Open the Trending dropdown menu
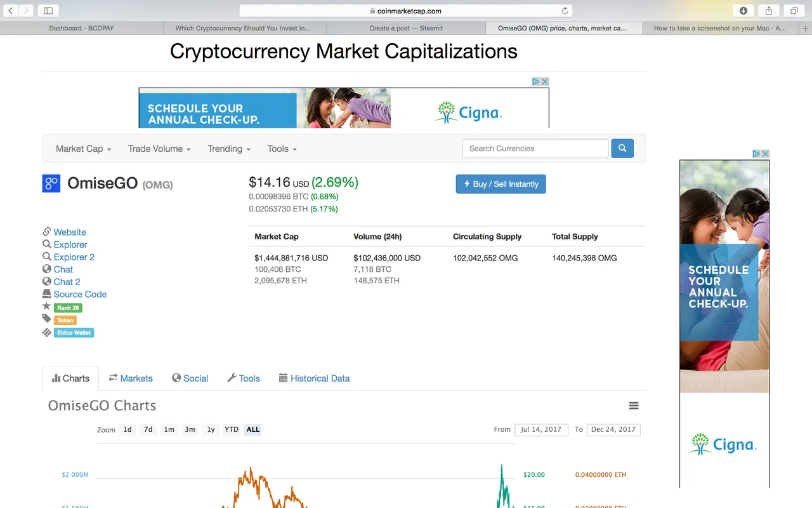The width and height of the screenshot is (812, 508). tap(229, 149)
